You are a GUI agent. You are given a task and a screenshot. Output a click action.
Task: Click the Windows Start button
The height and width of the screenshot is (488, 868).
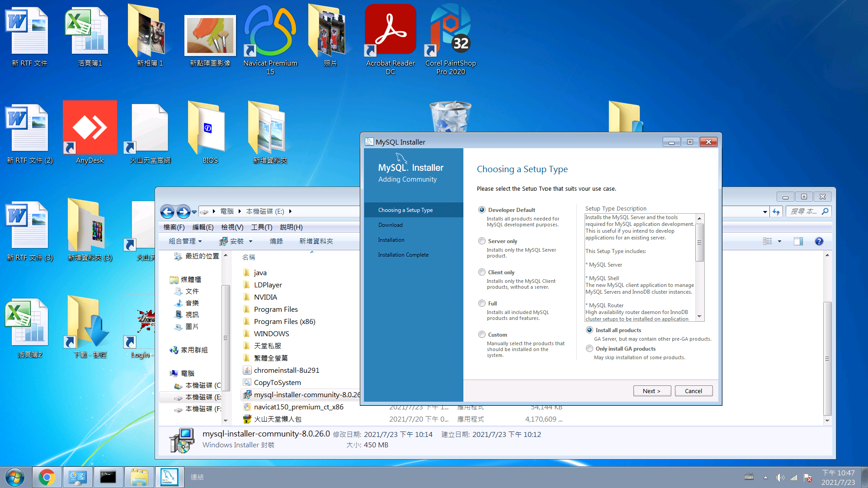pos(14,477)
